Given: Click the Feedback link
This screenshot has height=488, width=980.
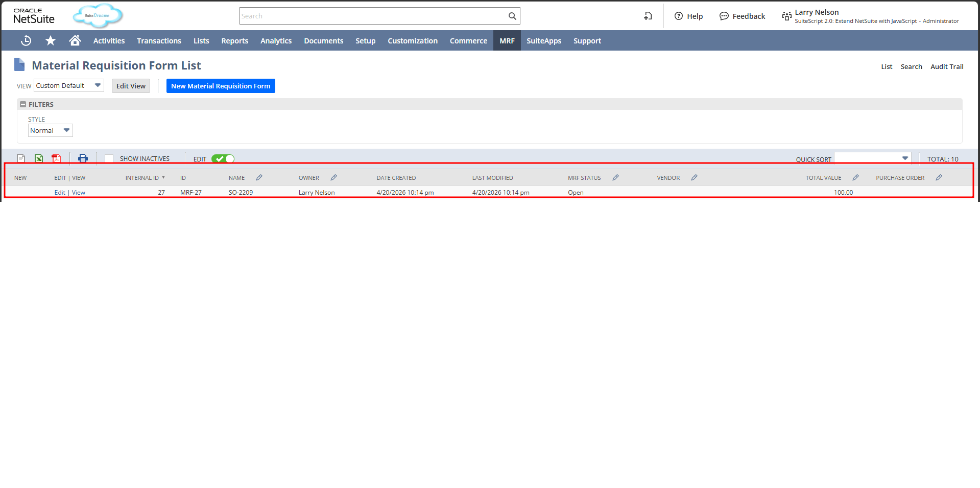Looking at the screenshot, I should (749, 16).
